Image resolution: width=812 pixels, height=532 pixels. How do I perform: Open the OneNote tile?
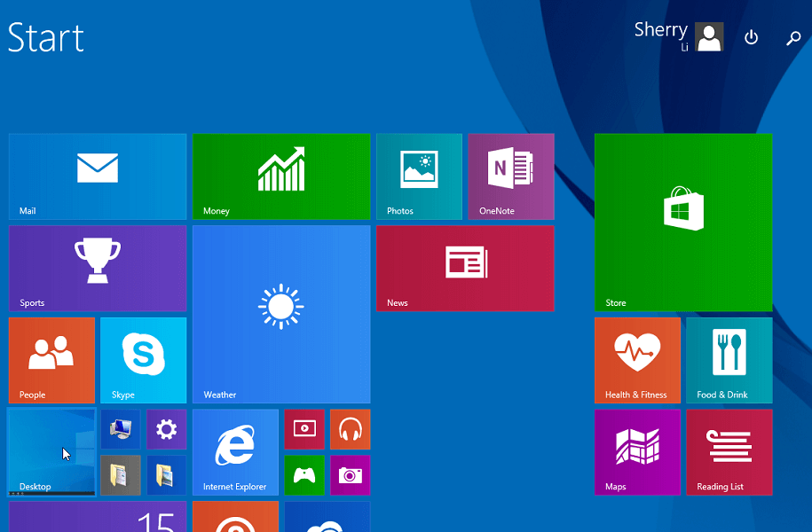coord(511,176)
